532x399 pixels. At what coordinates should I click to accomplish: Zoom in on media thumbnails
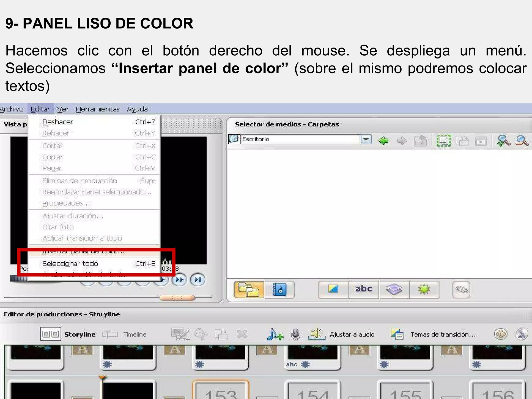click(503, 141)
